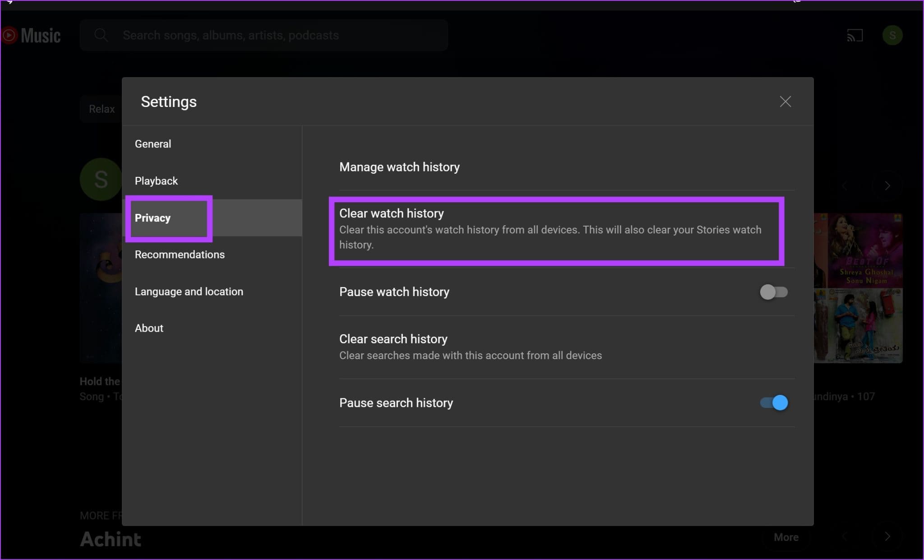
Task: Click the More button in background page
Action: [786, 537]
